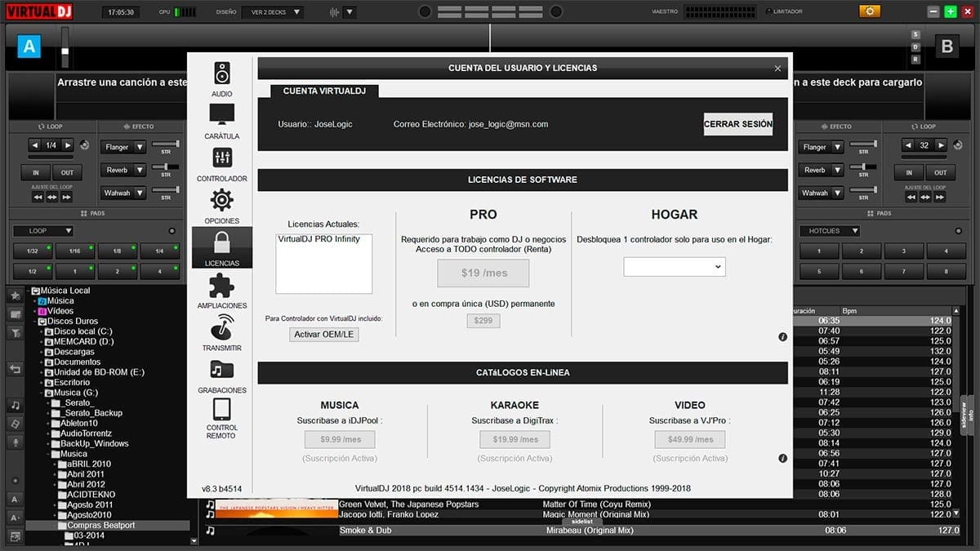Toggle the 1/8 loop pad
Image resolution: width=980 pixels, height=551 pixels.
tap(117, 251)
